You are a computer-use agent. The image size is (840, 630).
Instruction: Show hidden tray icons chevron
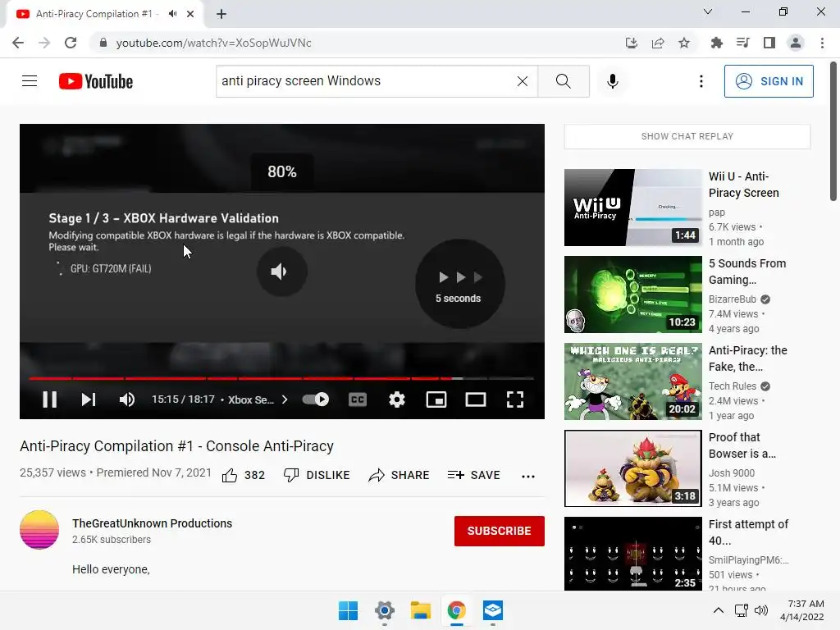[x=719, y=610]
